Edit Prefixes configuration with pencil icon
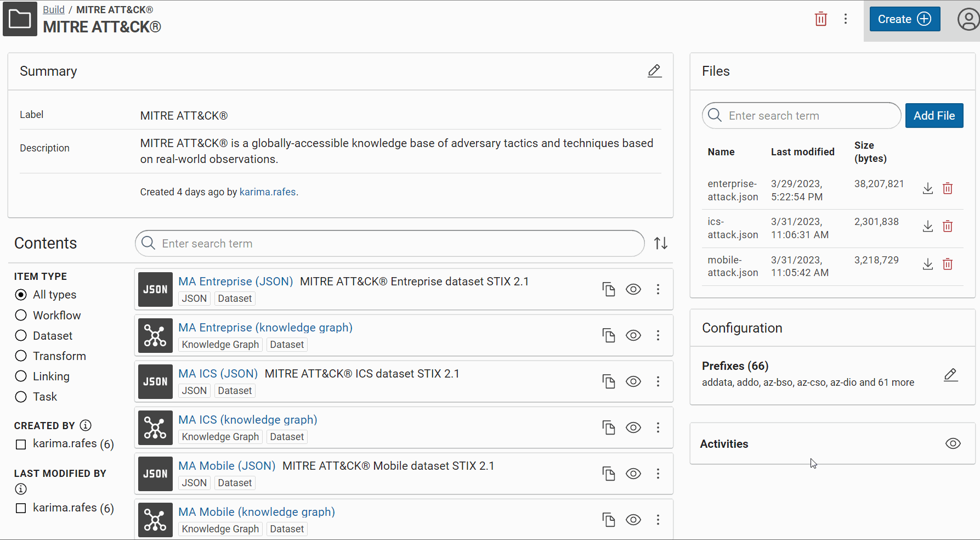Screen dimensions: 980x540 pos(950,375)
